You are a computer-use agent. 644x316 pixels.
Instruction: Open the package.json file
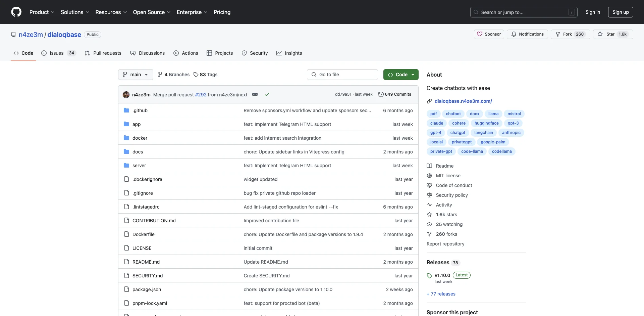147,289
